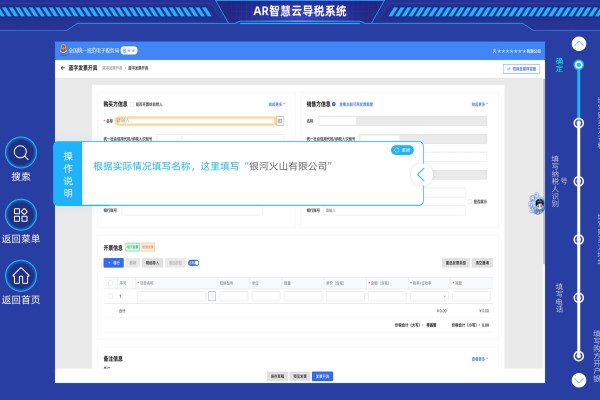Collapse the instruction panel with left chevron
Image resolution: width=600 pixels, height=400 pixels.
tap(421, 174)
